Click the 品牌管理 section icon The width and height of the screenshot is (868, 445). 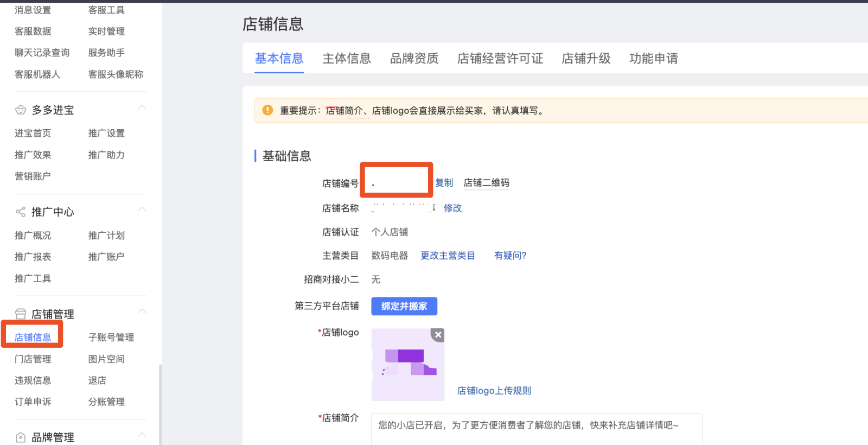coord(21,437)
